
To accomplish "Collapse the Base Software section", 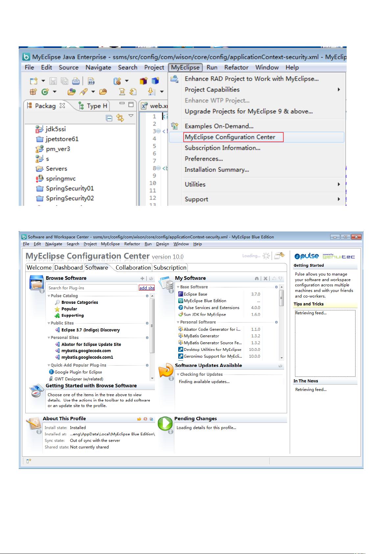I will [178, 287].
